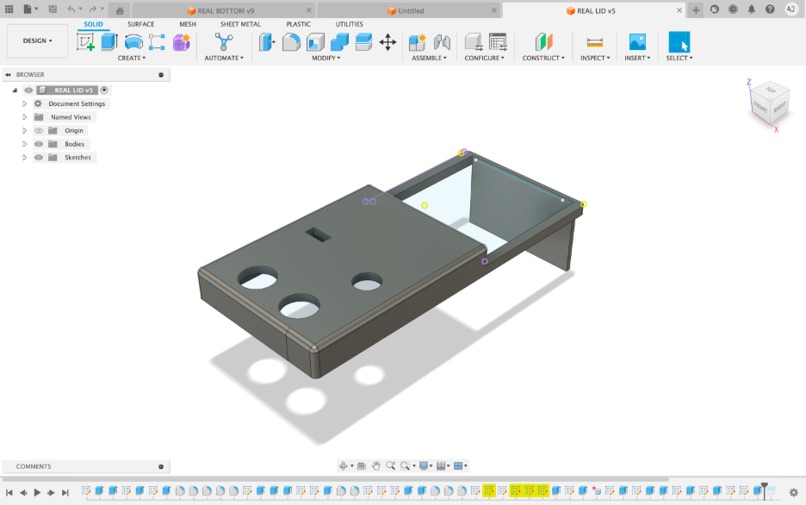Click the timeline end marker
This screenshot has width=806, height=505.
click(764, 491)
